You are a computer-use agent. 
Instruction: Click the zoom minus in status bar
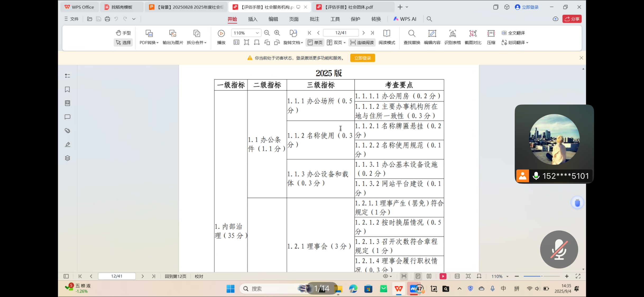(x=517, y=276)
